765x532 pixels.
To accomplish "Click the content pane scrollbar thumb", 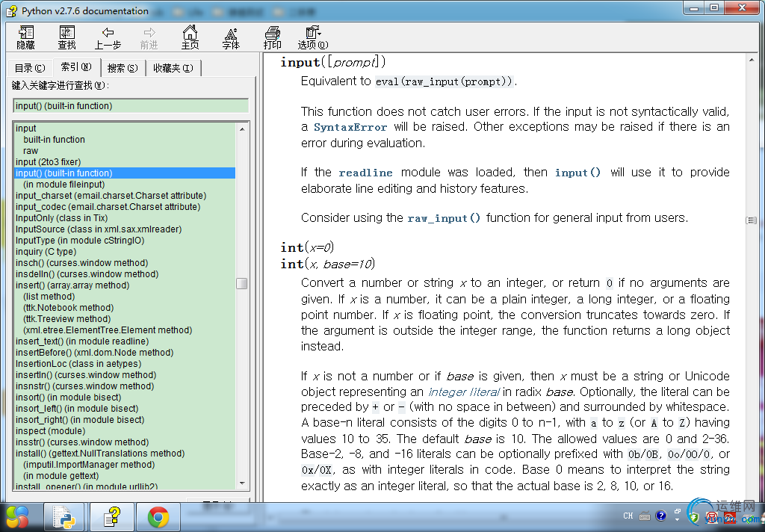I will tap(752, 220).
